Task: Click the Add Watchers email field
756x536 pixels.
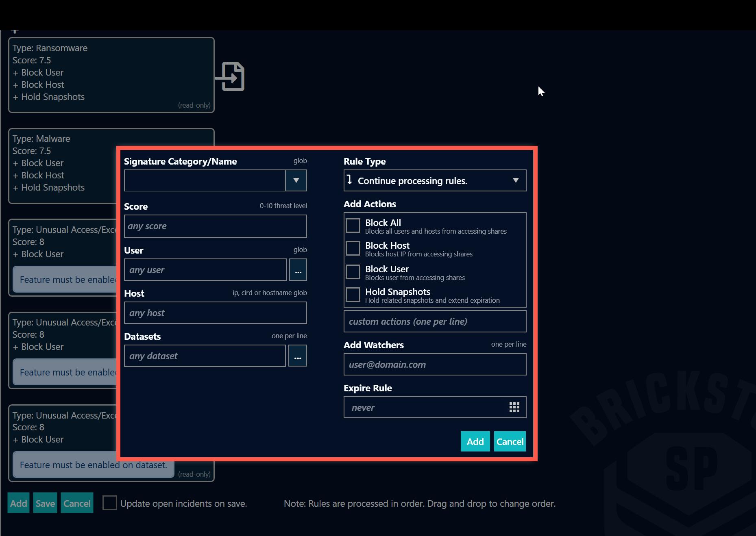Action: [x=434, y=365]
